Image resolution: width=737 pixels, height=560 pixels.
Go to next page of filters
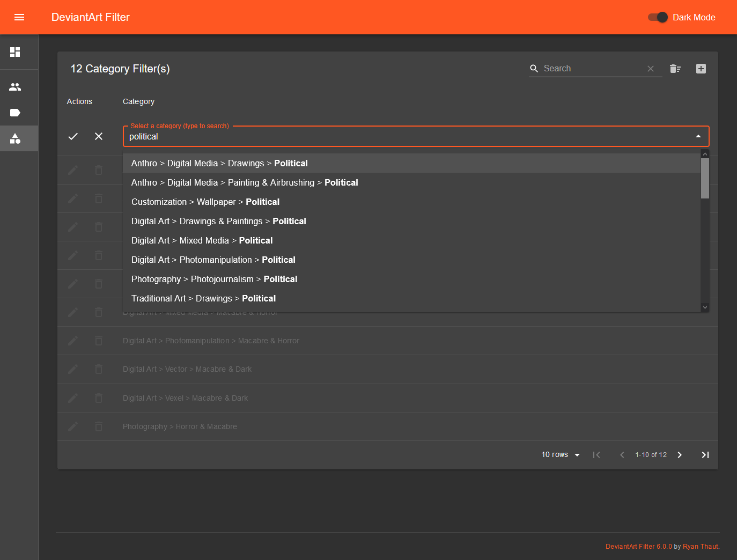(680, 455)
